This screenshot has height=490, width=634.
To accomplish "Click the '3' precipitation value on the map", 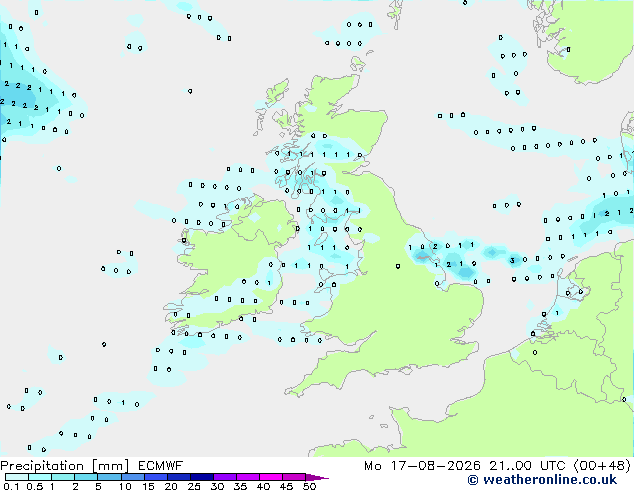I will [513, 260].
